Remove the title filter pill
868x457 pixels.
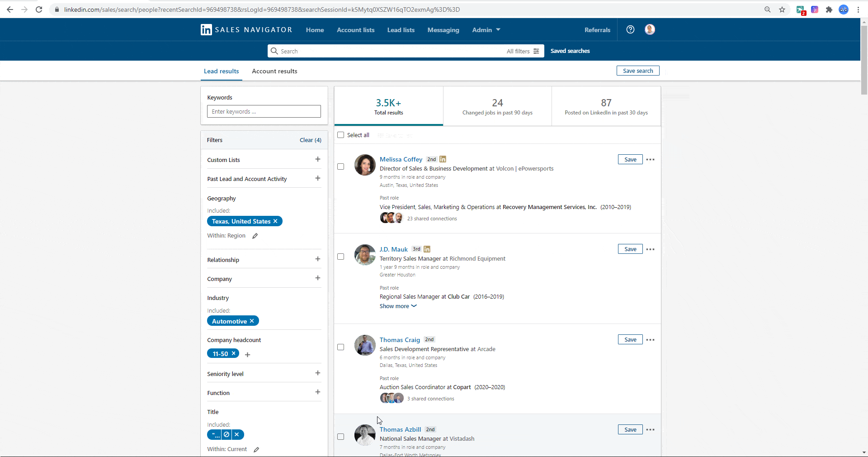(x=237, y=434)
